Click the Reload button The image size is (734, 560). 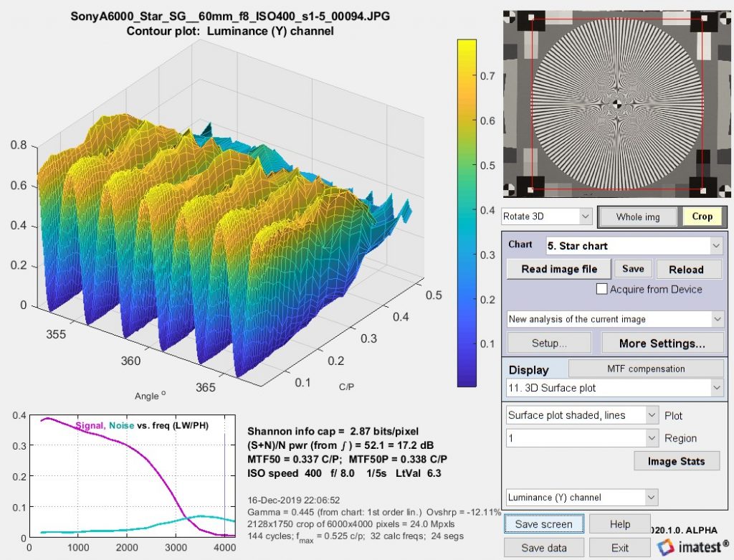pos(689,268)
